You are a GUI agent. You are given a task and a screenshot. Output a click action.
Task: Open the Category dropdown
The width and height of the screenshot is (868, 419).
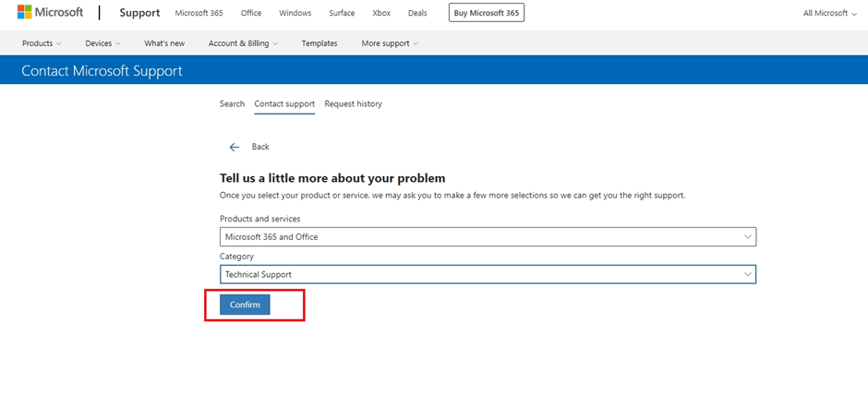click(x=488, y=274)
